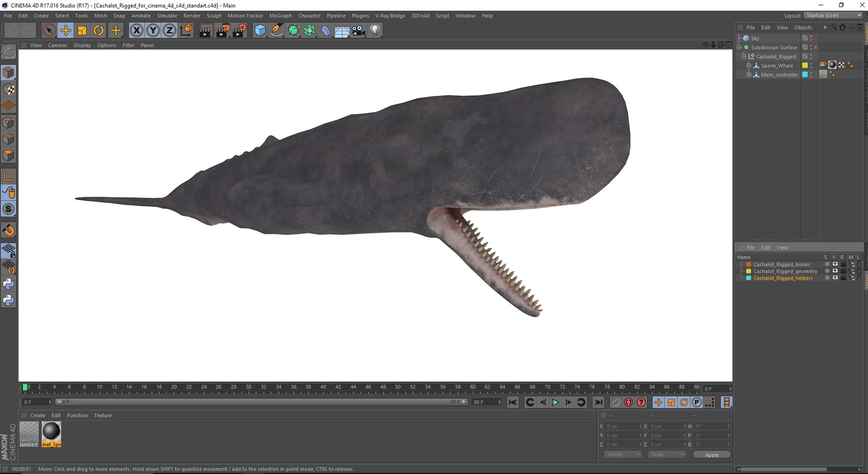Open the Character menu
This screenshot has width=868, height=474.
309,15
